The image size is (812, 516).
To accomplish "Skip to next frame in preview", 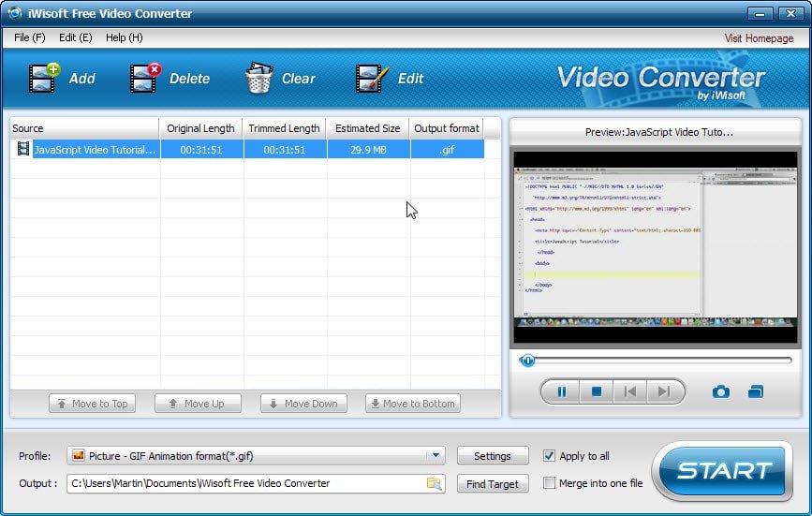I will [664, 391].
